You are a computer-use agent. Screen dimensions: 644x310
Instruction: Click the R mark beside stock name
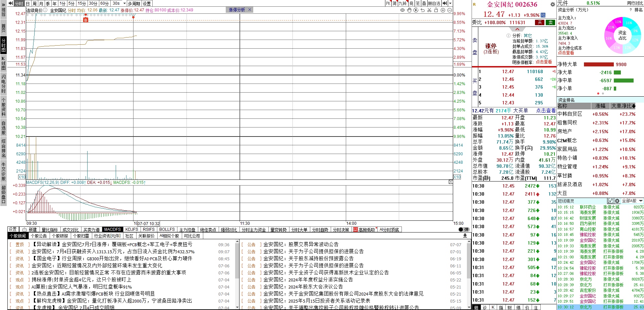[x=474, y=4]
